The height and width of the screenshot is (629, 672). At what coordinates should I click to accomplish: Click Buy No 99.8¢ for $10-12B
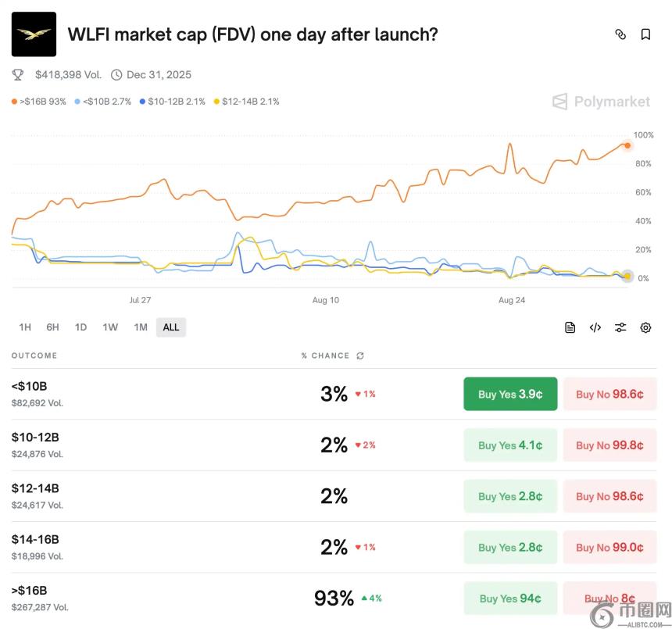[609, 445]
